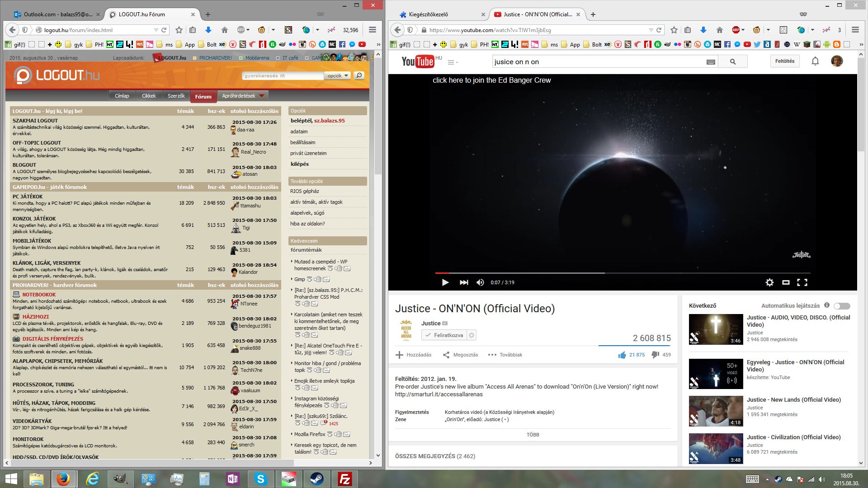The width and height of the screenshot is (868, 488).
Task: Mute the YouTube player volume
Action: coord(480,282)
